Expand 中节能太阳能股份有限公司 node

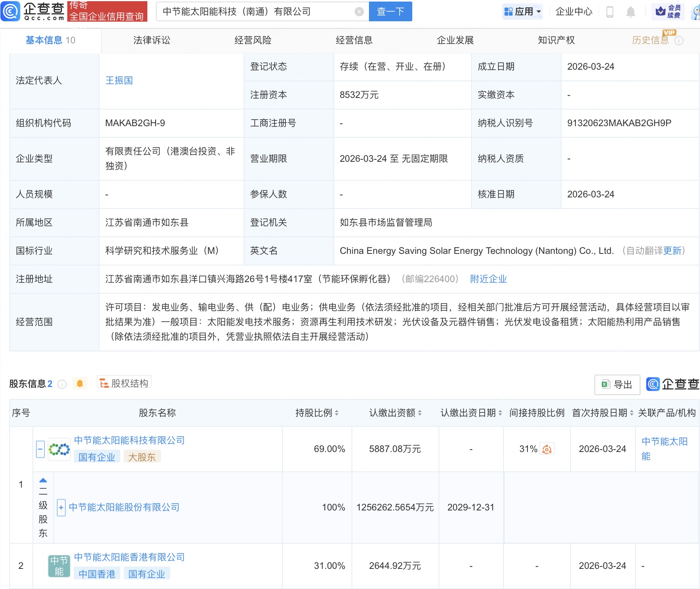coord(61,507)
